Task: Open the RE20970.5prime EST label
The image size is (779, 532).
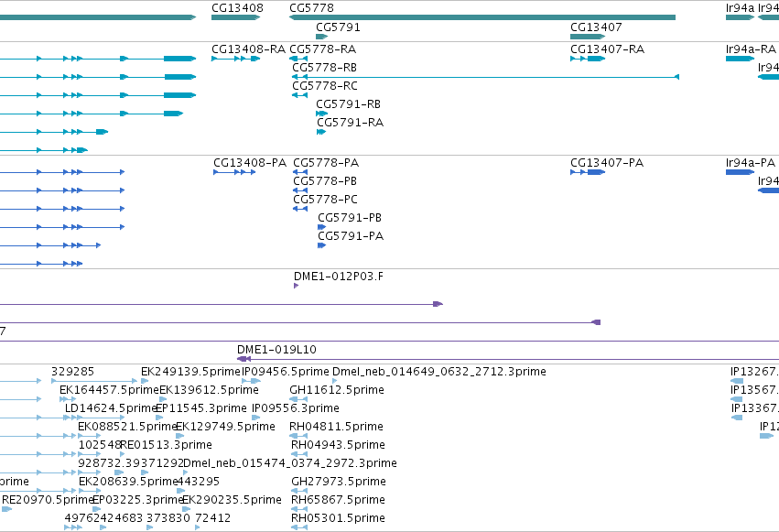Action: tap(49, 500)
